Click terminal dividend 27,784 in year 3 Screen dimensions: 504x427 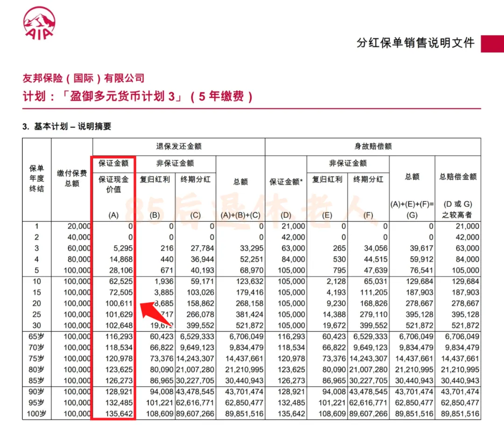(x=202, y=248)
